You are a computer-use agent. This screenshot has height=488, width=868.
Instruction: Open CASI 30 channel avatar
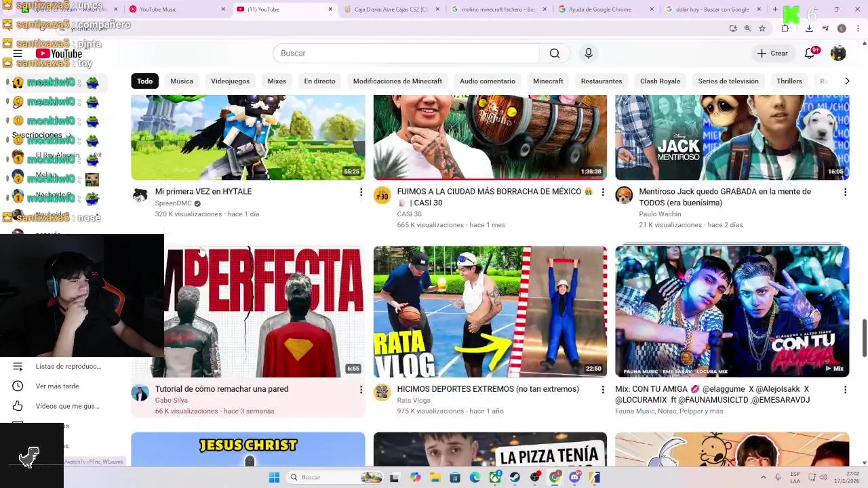tap(382, 195)
